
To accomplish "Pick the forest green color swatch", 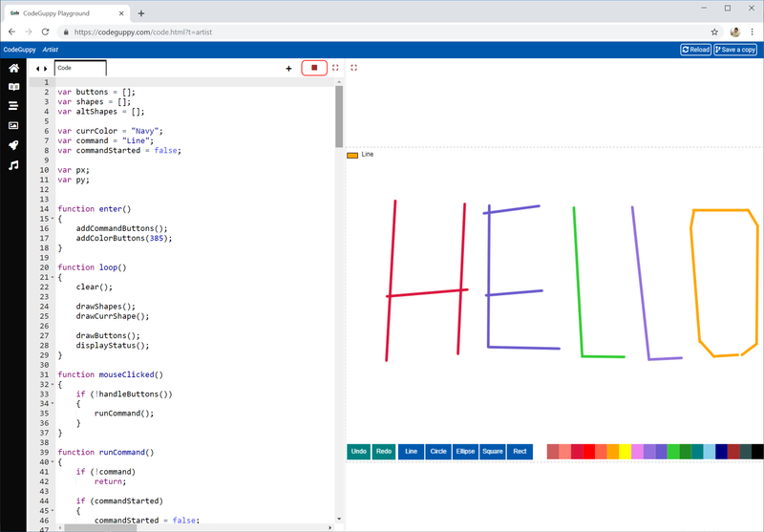I will click(x=686, y=452).
